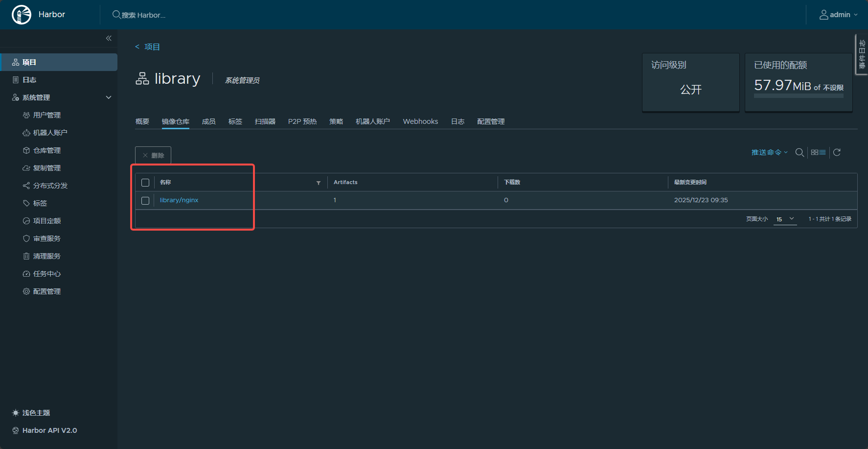Open the admin account dropdown
This screenshot has height=449, width=868.
pos(839,15)
